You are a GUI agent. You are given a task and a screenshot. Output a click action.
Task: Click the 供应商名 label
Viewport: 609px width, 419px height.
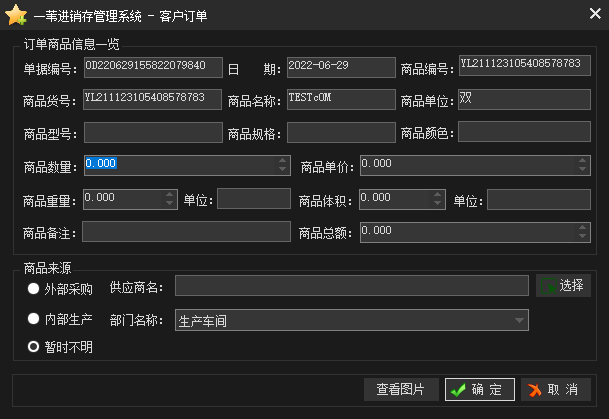136,287
